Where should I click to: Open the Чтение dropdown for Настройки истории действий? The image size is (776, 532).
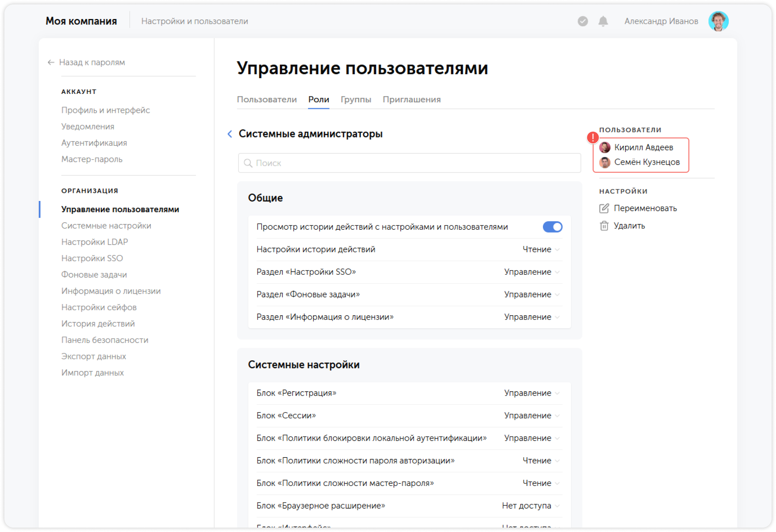coord(541,249)
